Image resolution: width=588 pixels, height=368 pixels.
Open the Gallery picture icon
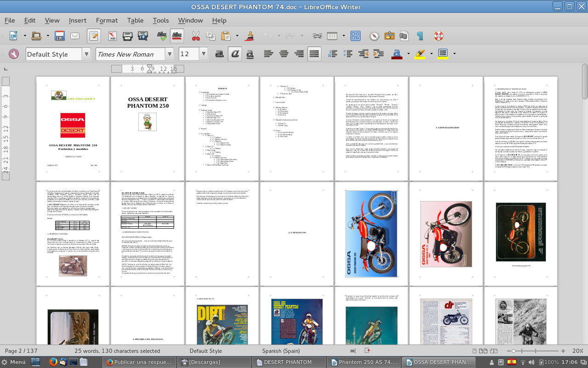[390, 36]
